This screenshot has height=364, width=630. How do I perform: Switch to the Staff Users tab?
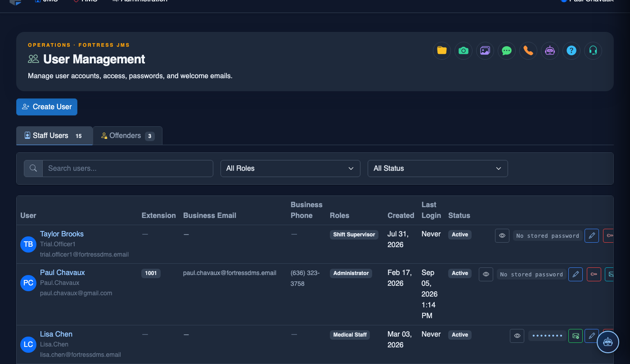pos(54,136)
